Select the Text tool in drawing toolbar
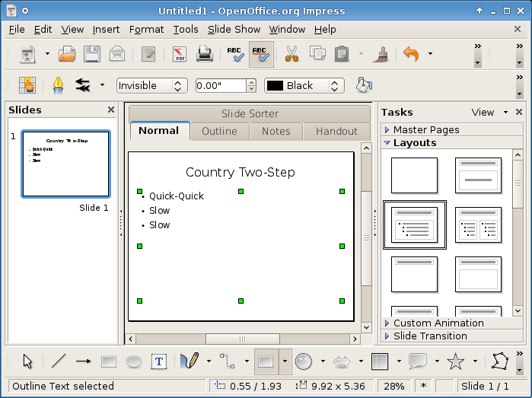 [x=158, y=361]
